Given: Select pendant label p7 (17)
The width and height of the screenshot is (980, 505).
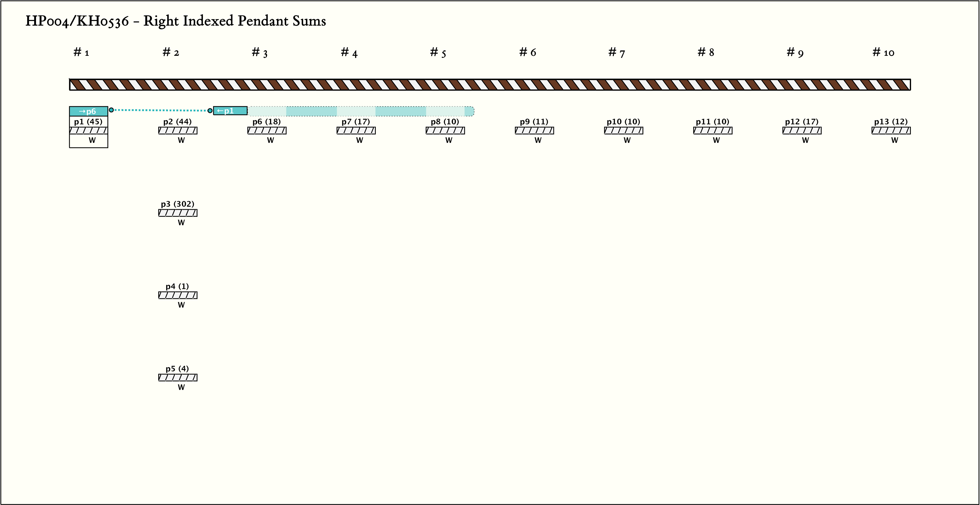Looking at the screenshot, I should click(356, 122).
